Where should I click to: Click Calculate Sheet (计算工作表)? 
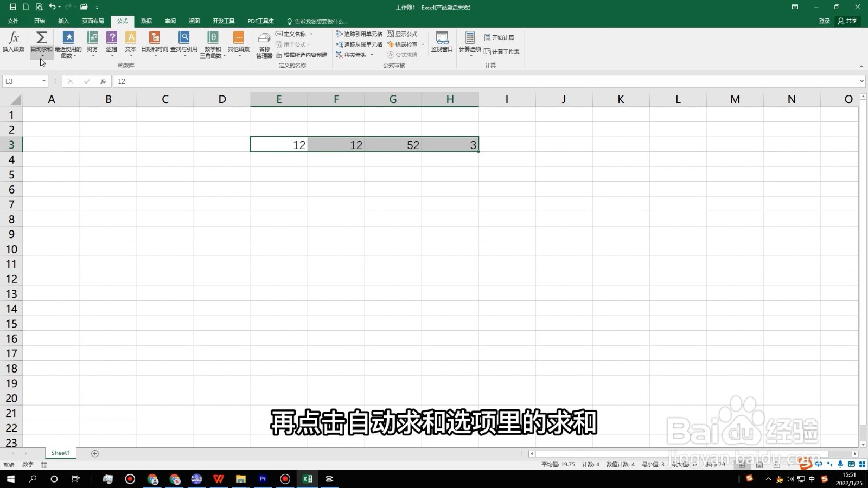[502, 52]
